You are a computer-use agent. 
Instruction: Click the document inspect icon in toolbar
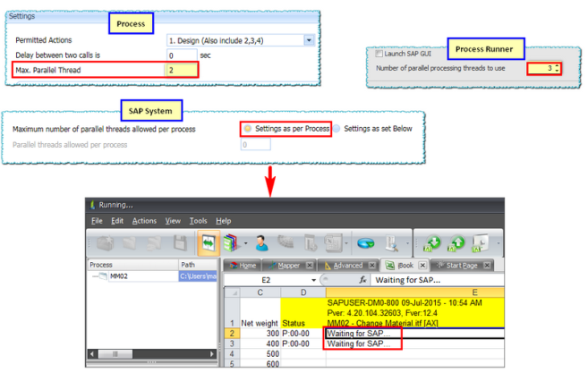[392, 243]
